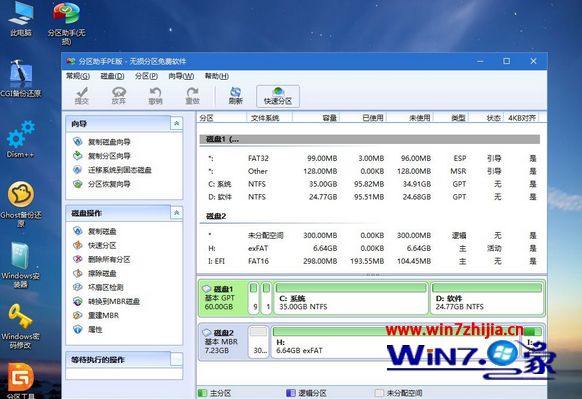Select 磁盘2 基本 MBR disk block
582x399 pixels.
click(x=223, y=341)
